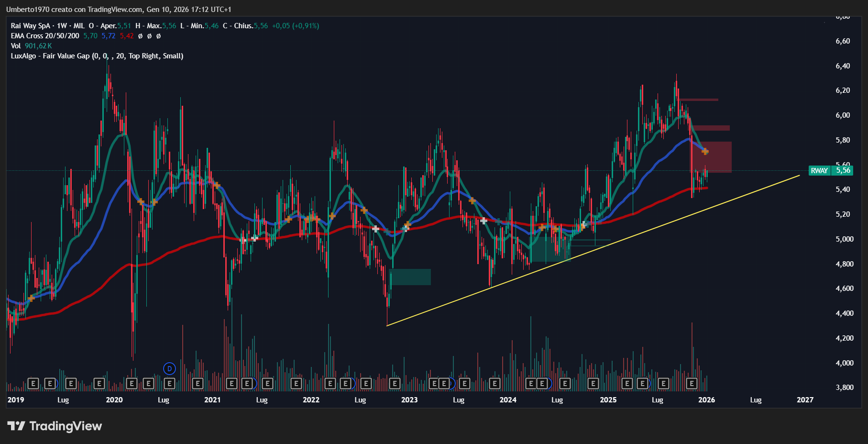
Task: Open the leftmost E earnings marker
Action: [x=33, y=383]
